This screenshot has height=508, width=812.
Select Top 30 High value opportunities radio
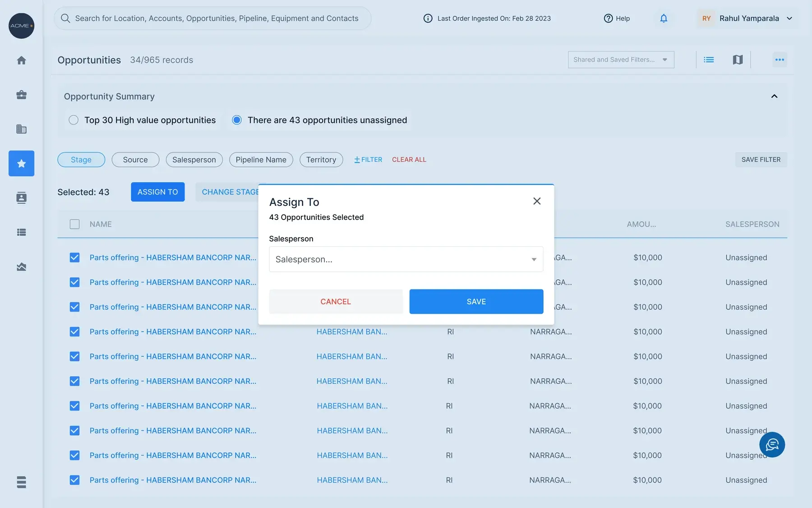[x=74, y=120]
